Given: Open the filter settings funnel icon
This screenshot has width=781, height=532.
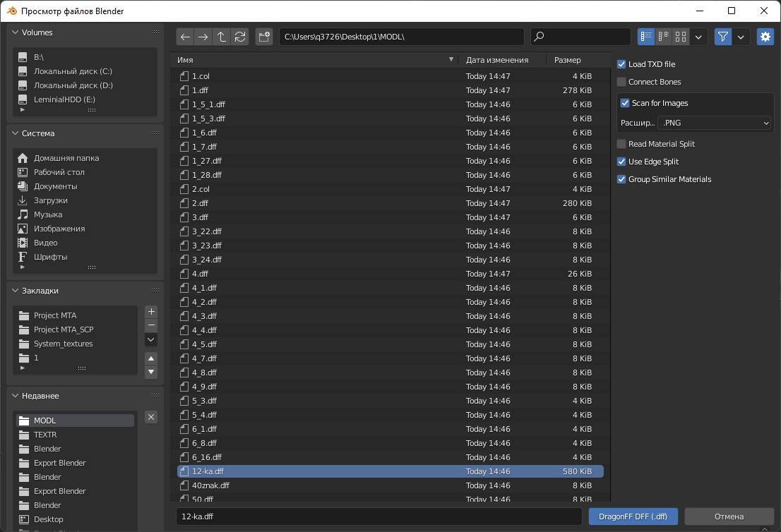Looking at the screenshot, I should pyautogui.click(x=721, y=37).
